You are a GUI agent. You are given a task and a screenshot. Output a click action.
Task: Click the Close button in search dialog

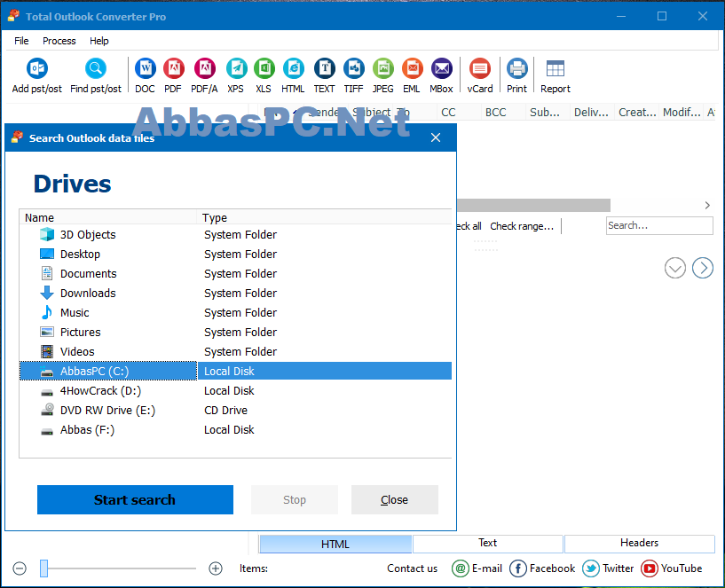tap(394, 499)
